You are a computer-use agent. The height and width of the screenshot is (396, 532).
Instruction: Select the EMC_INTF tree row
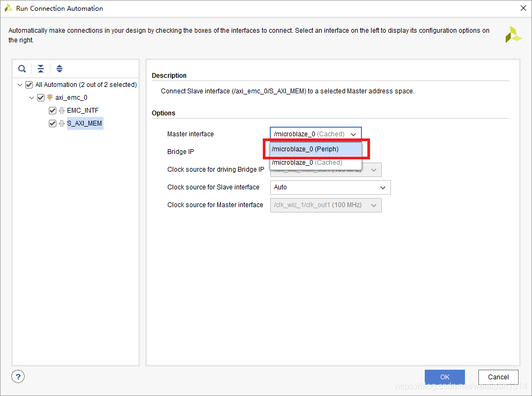point(83,111)
